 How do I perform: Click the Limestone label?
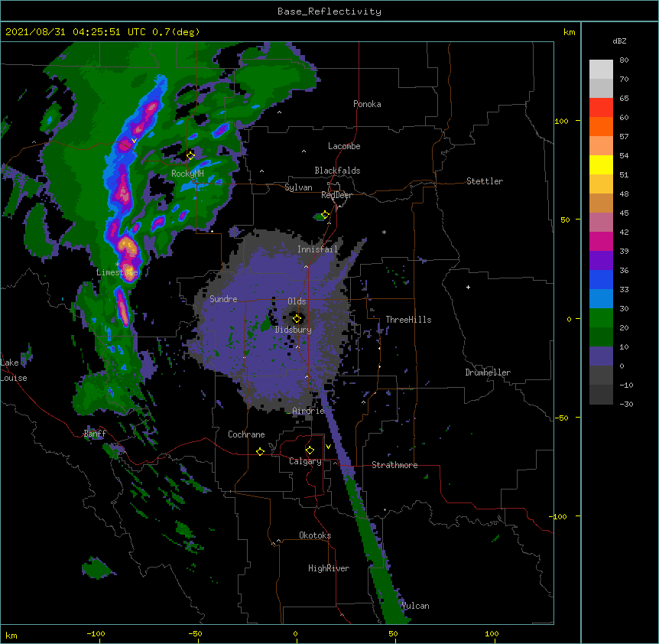pos(117,272)
